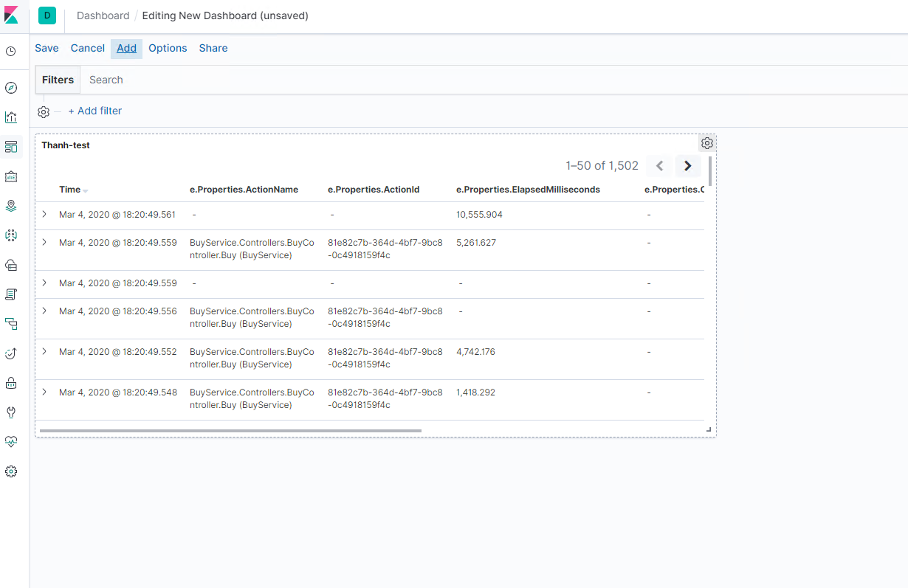Save the dashboard
The image size is (908, 588).
(47, 48)
